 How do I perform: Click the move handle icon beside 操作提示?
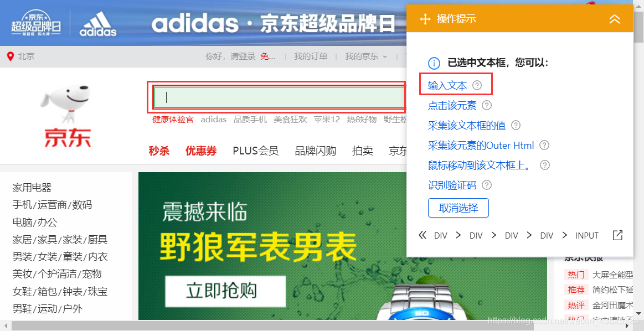(x=425, y=19)
